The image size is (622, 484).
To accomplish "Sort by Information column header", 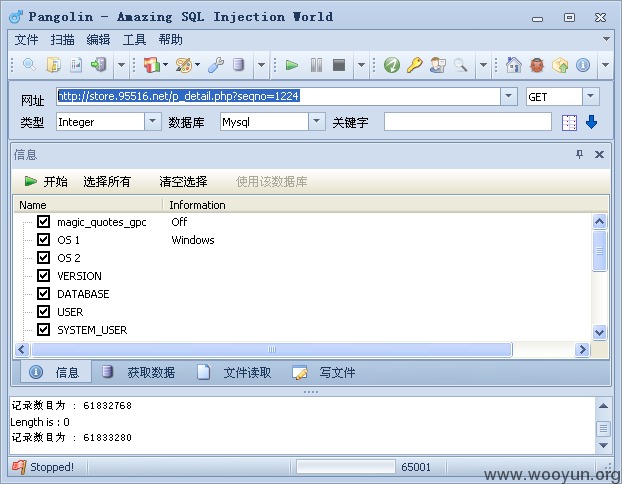I will (x=385, y=205).
